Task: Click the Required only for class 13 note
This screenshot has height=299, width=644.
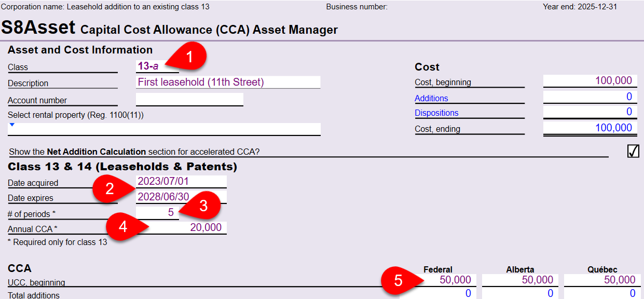Action: [58, 242]
